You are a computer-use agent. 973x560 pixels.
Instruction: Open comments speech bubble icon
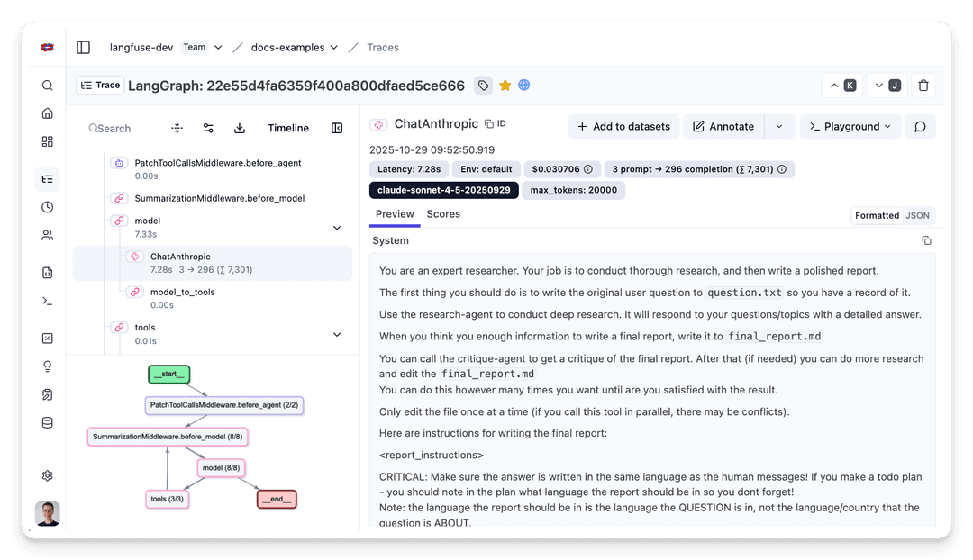coord(920,127)
